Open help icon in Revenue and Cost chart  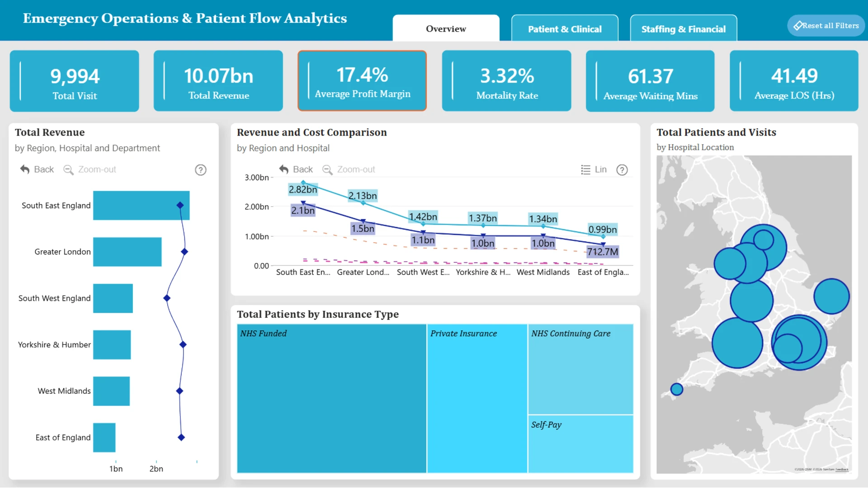tap(622, 170)
